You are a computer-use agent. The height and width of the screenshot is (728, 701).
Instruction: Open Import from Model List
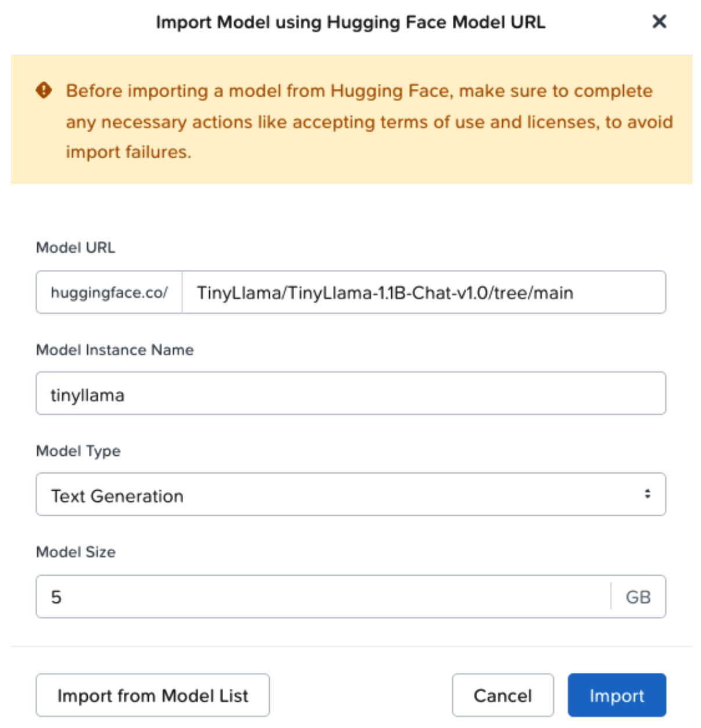click(x=153, y=695)
